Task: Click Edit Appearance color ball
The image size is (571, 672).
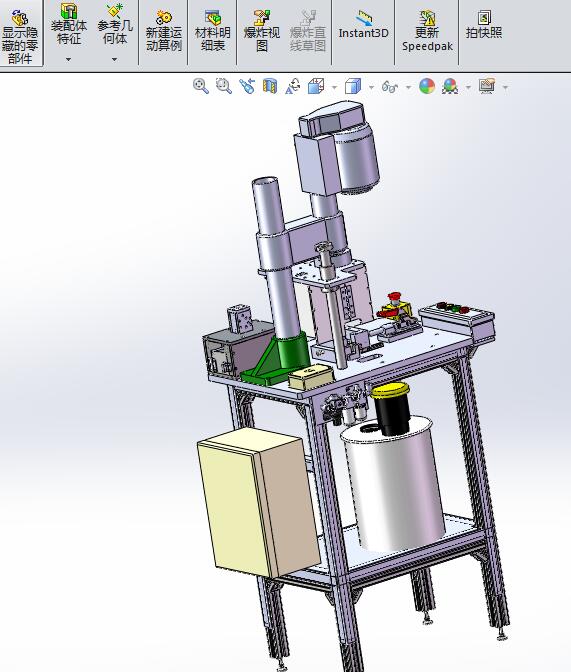Action: (427, 86)
